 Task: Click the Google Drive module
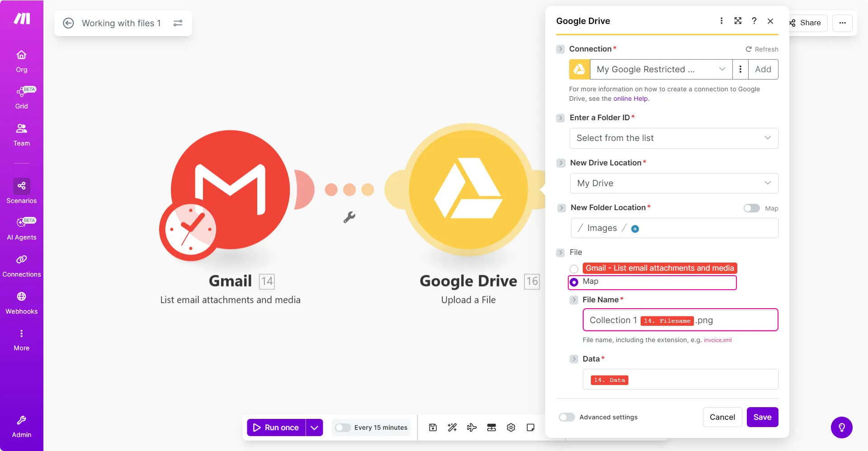468,190
